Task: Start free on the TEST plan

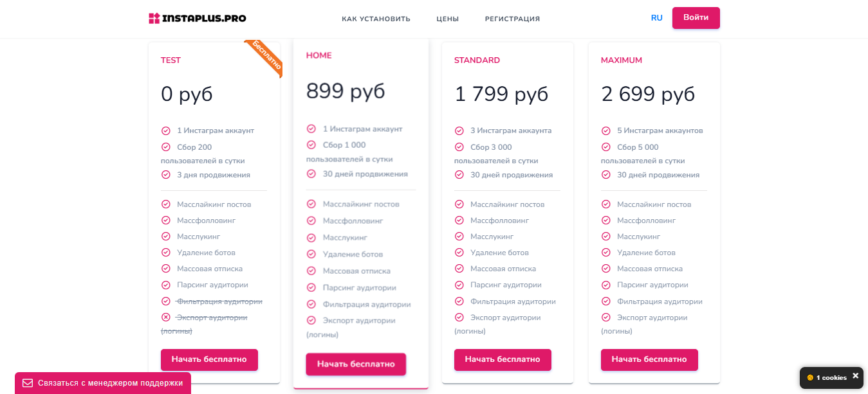Action: coord(209,360)
